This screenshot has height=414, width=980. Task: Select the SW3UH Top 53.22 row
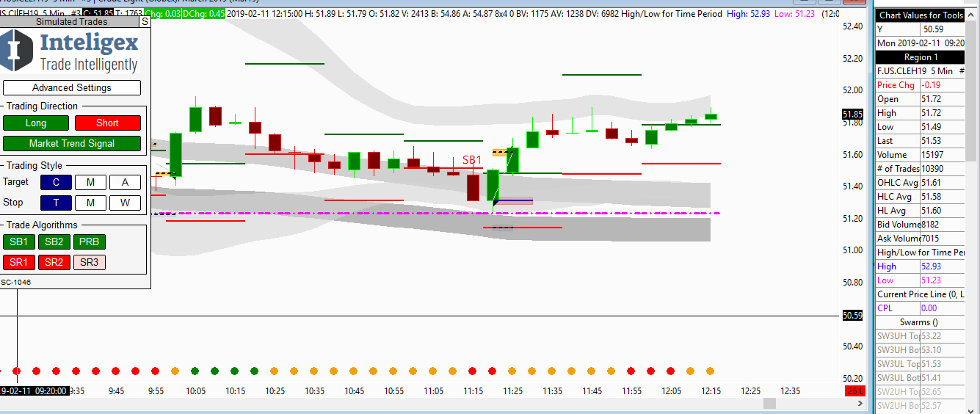[x=920, y=336]
